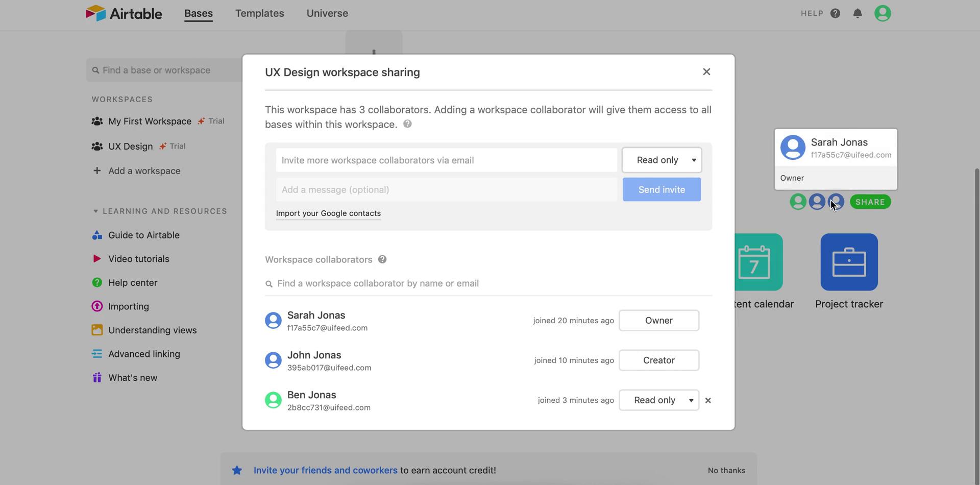Image resolution: width=980 pixels, height=485 pixels.
Task: Open the Help question mark icon
Action: pyautogui.click(x=835, y=13)
